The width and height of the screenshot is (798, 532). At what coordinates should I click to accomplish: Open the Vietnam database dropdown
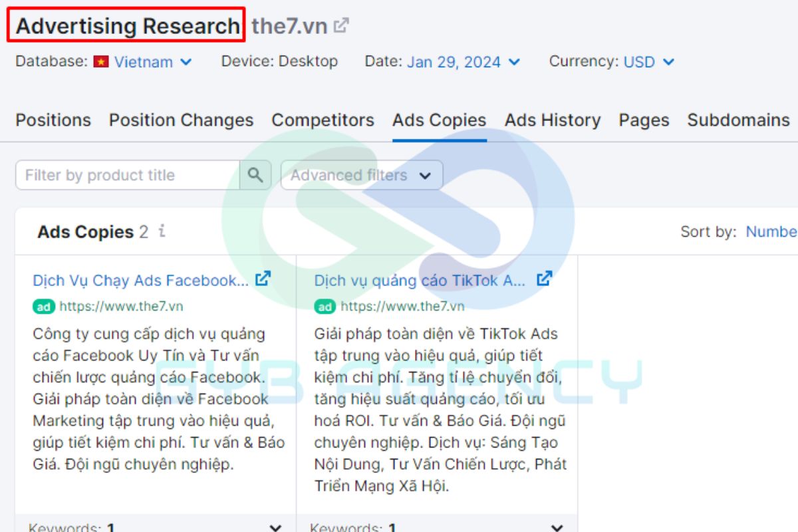pos(153,62)
